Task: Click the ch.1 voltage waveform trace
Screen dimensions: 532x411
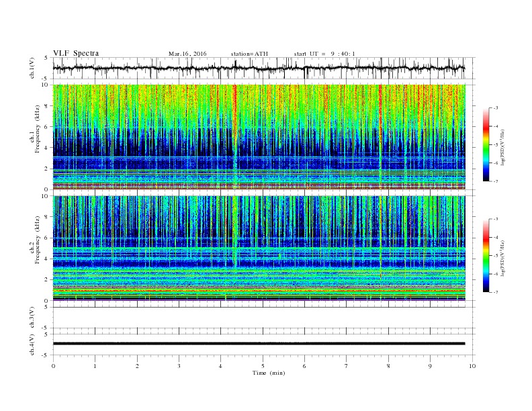Action: [x=259, y=68]
